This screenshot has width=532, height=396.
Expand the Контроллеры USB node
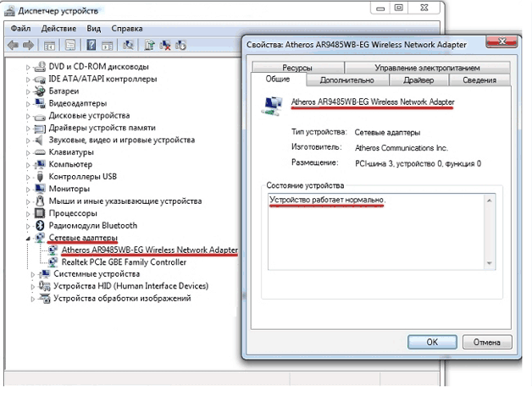click(28, 177)
